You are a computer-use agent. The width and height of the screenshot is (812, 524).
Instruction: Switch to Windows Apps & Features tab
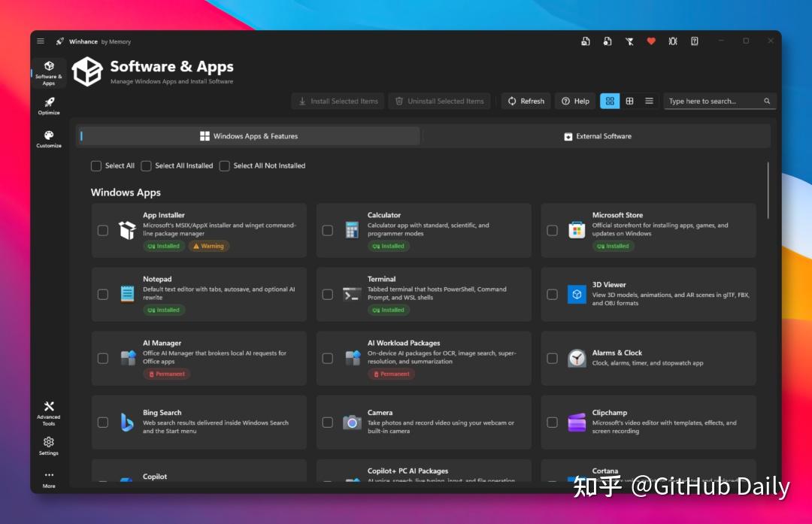249,136
